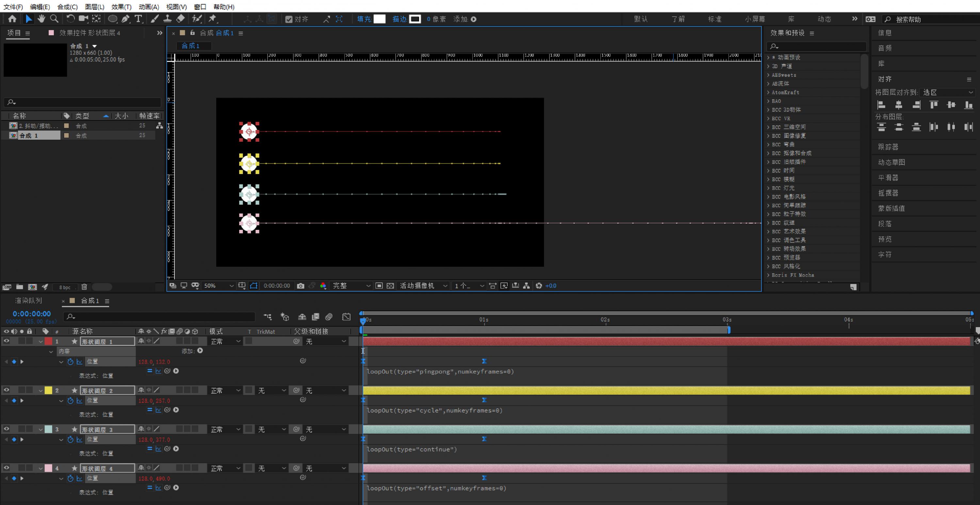Click the 标准 workspace button
The image size is (980, 505).
tap(714, 19)
